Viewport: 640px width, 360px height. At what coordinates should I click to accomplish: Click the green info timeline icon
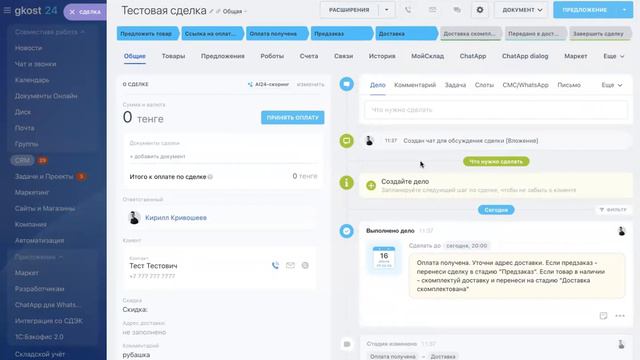(x=347, y=182)
